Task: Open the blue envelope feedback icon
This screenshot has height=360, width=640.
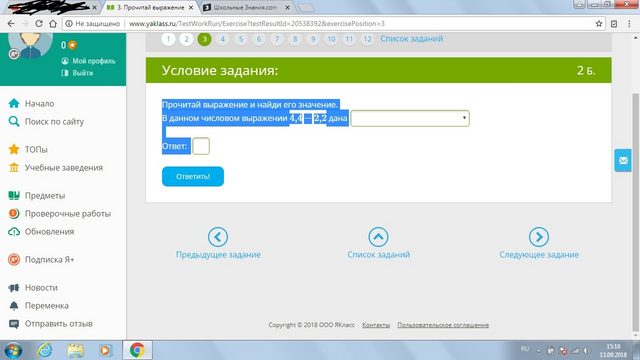Action: click(x=623, y=160)
